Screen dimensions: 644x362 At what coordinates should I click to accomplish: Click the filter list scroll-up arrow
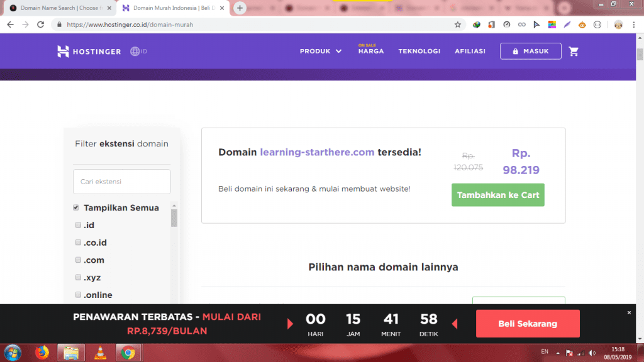coord(174,206)
